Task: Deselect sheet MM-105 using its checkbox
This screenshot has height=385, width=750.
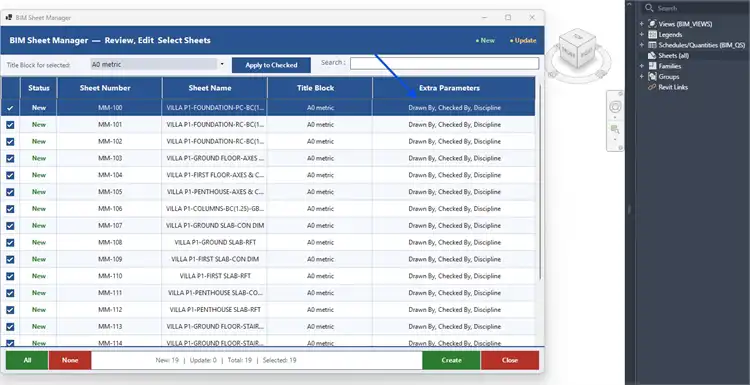Action: coord(10,192)
